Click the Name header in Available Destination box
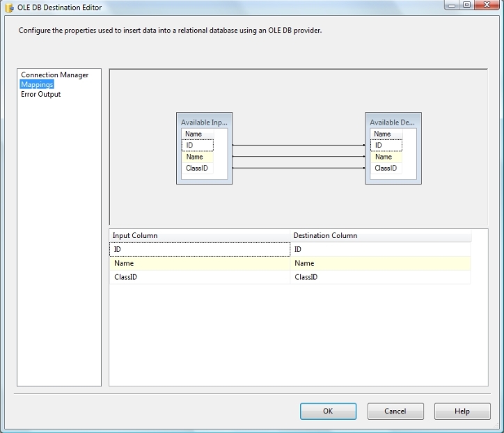Image resolution: width=504 pixels, height=433 pixels. point(386,134)
